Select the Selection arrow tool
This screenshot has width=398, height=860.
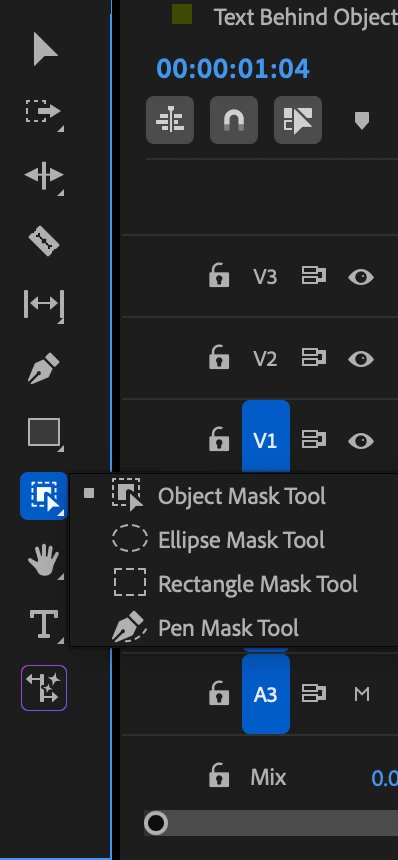(x=45, y=49)
